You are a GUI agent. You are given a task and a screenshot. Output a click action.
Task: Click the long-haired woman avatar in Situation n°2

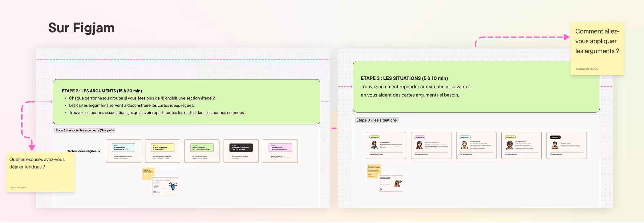point(419,145)
